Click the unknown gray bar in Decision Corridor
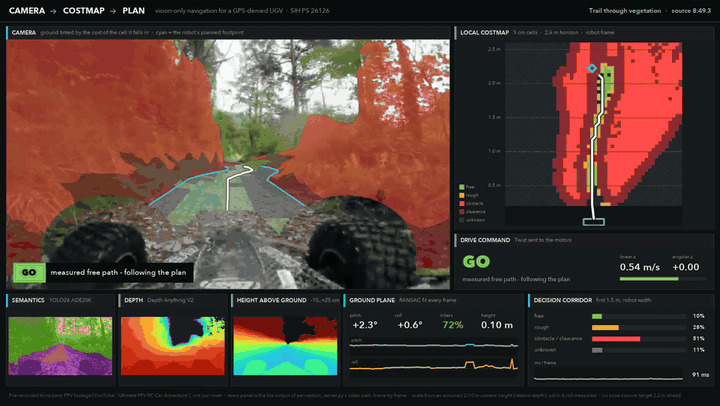The image size is (720, 406). pyautogui.click(x=639, y=350)
